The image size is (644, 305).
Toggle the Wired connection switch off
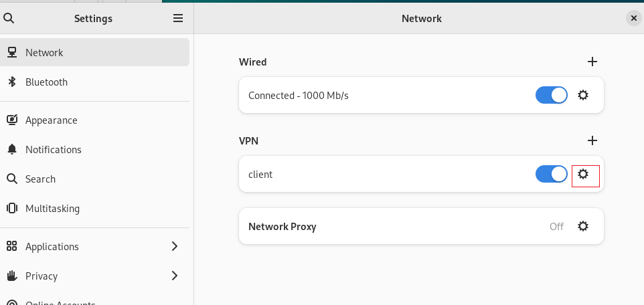click(551, 95)
